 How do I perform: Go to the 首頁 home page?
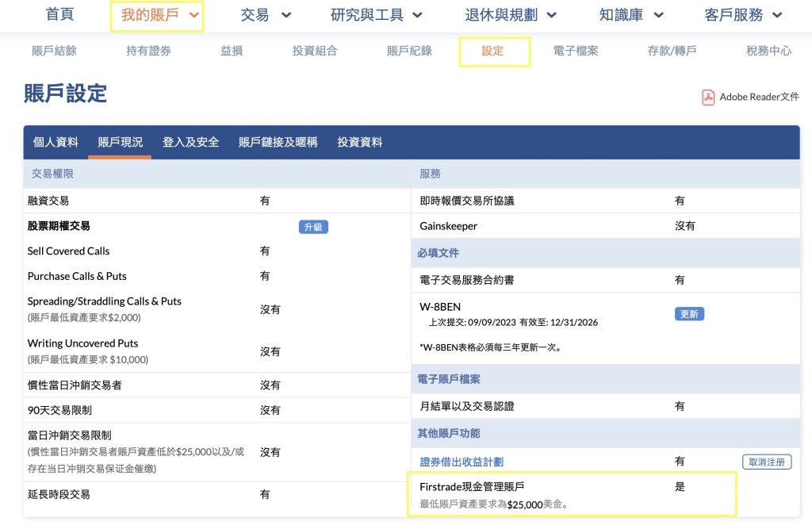click(x=59, y=15)
